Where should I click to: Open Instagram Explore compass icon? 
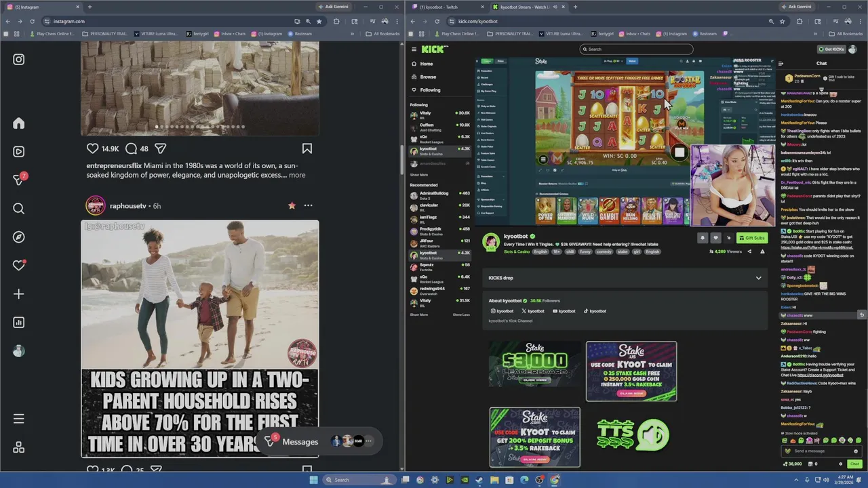[x=19, y=237]
